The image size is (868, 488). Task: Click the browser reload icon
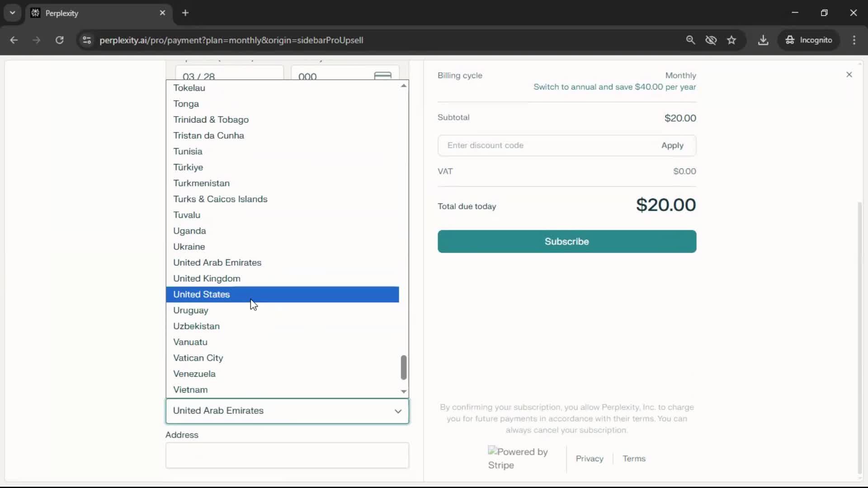(59, 40)
